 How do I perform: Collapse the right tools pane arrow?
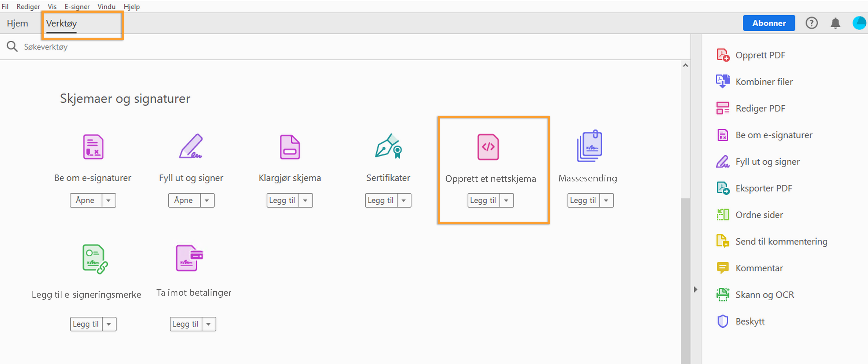click(695, 289)
